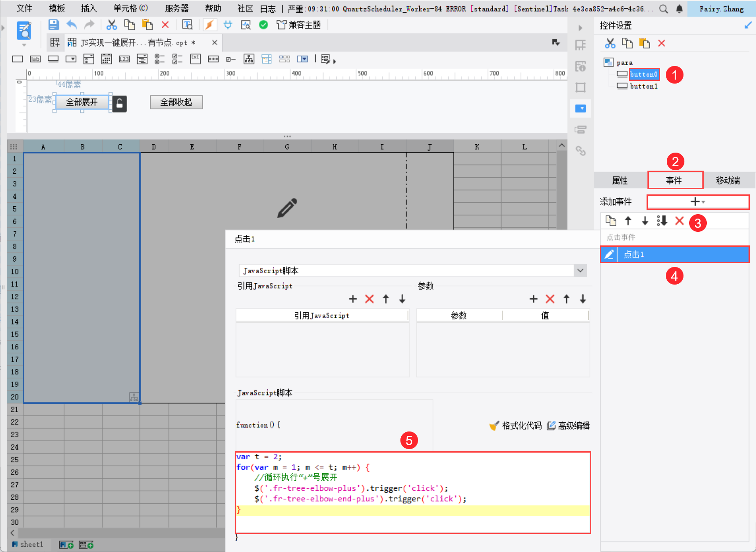Viewport: 756px width, 552px height.
Task: Cut the widget in the control settings panel
Action: pos(610,43)
